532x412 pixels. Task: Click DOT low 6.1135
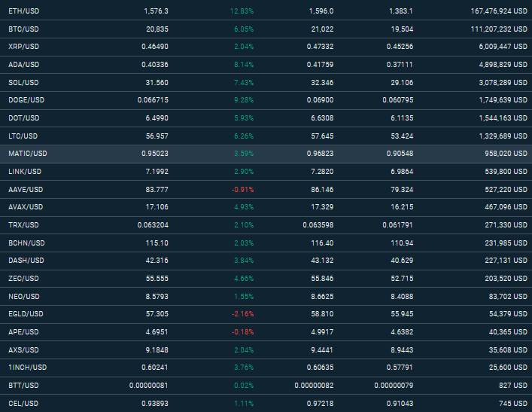pyautogui.click(x=402, y=118)
